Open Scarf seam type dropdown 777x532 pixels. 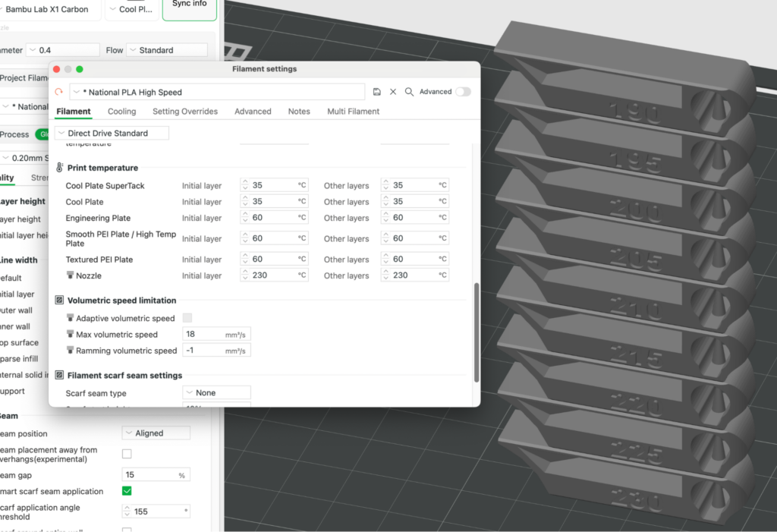pos(216,392)
